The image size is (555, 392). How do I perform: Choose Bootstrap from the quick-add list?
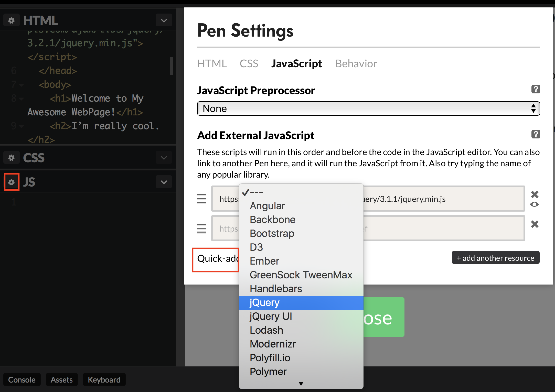[x=301, y=233]
